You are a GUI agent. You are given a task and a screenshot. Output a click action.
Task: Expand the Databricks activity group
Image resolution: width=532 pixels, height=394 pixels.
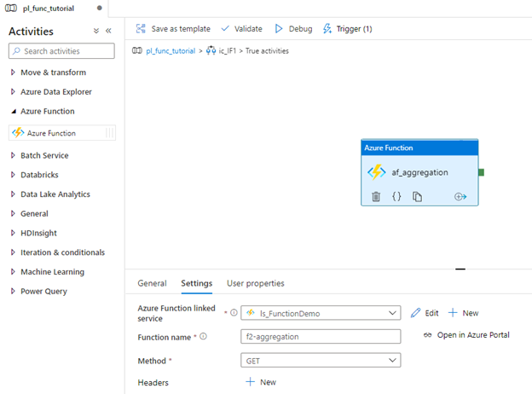pos(14,175)
